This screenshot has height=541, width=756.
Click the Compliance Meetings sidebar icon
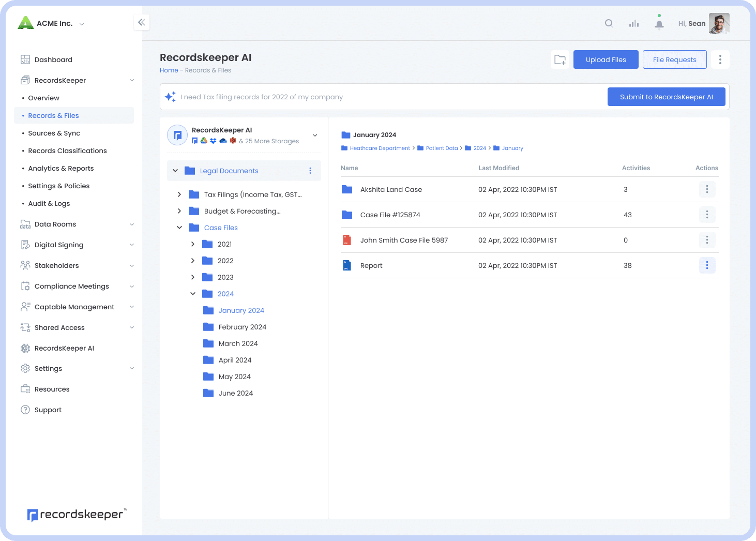(x=25, y=286)
